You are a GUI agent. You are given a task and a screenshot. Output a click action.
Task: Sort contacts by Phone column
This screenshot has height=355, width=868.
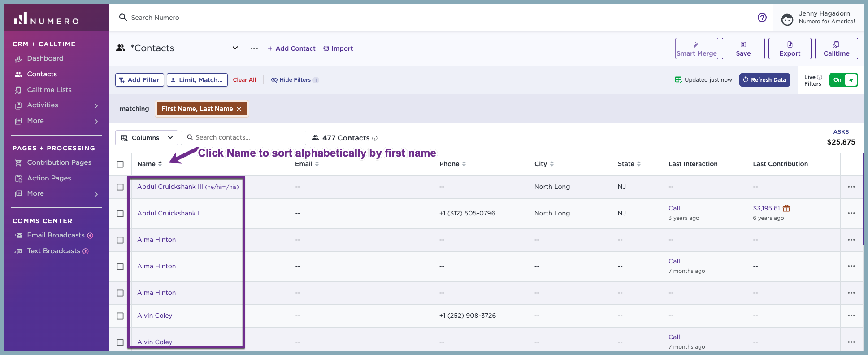(x=452, y=164)
